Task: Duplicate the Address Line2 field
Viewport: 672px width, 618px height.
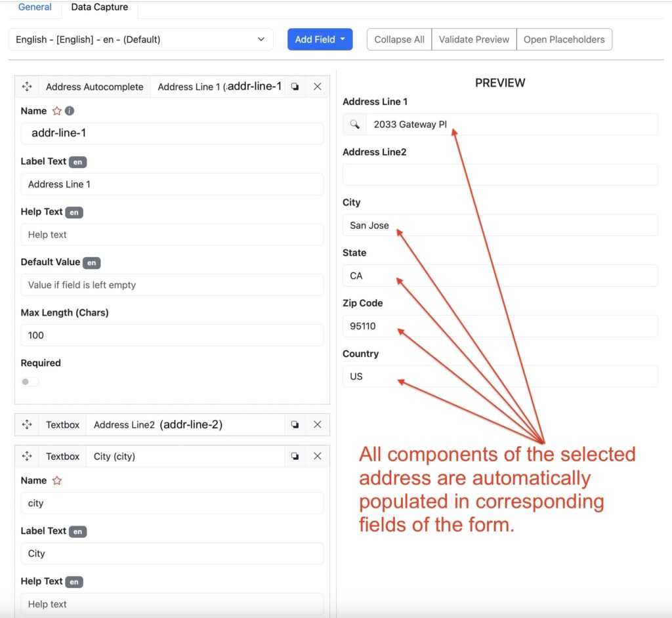Action: (x=295, y=424)
